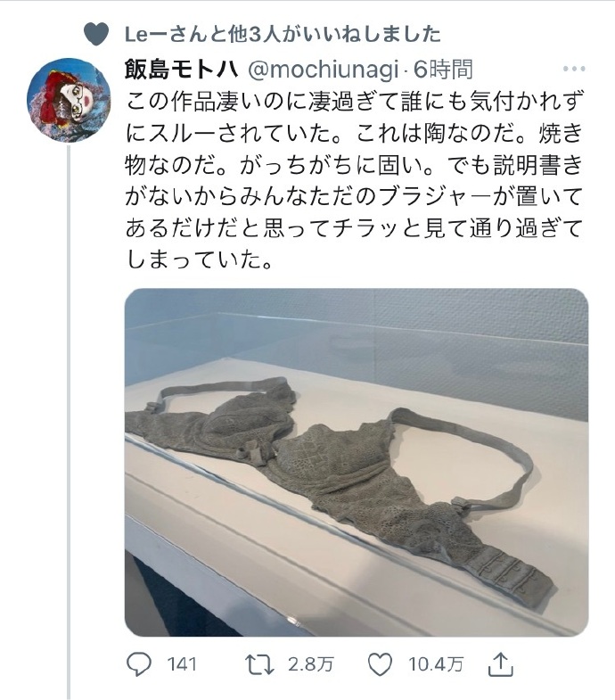The height and width of the screenshot is (700, 615).
Task: Open the 6時間 timestamp link
Action: 442,70
